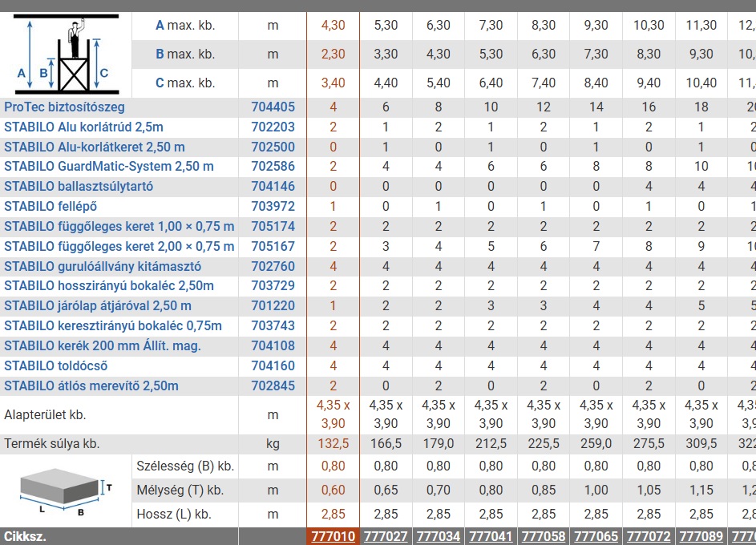
Task: Click article number 704405
Action: 273,107
